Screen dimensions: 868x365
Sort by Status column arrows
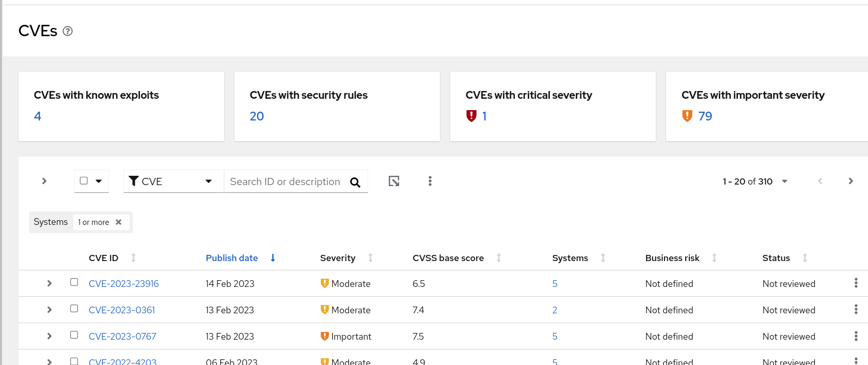(805, 257)
